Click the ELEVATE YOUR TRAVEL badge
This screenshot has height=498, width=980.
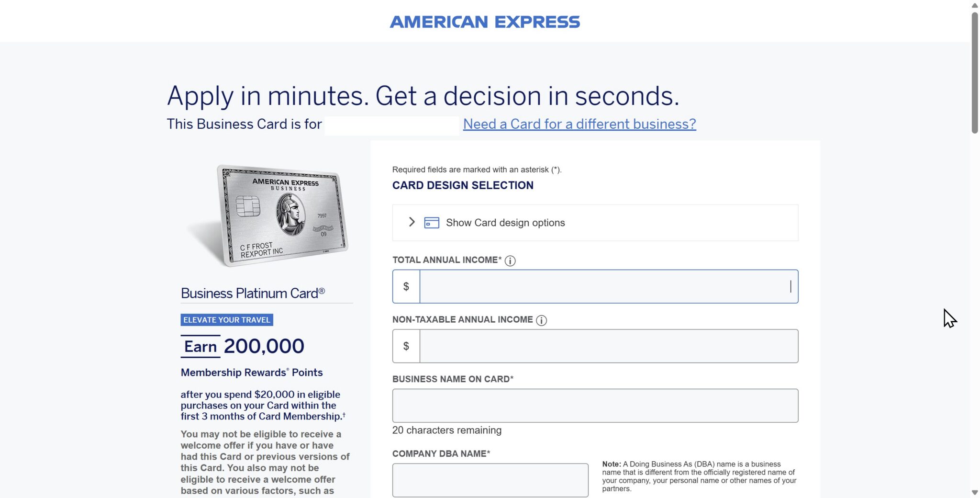pos(226,320)
